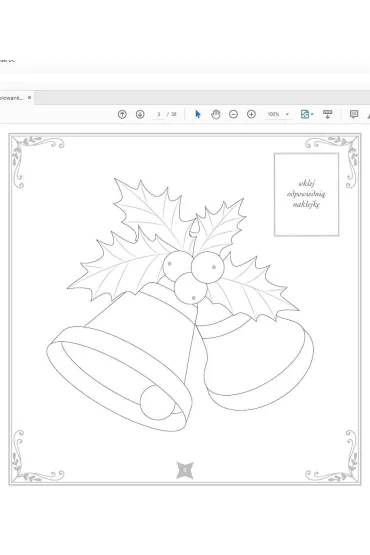This screenshot has height=555, width=370.
Task: Click the star page number at the page bottom
Action: coord(185,470)
